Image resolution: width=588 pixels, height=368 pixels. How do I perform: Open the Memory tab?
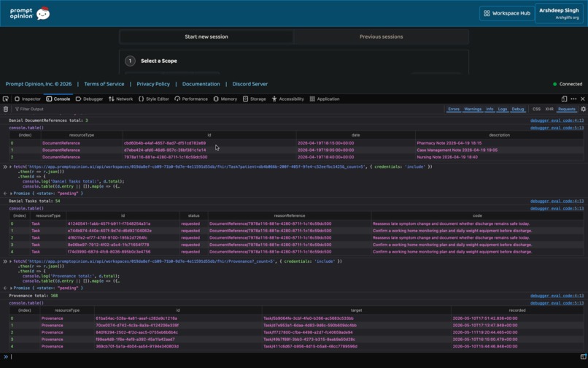(225, 99)
